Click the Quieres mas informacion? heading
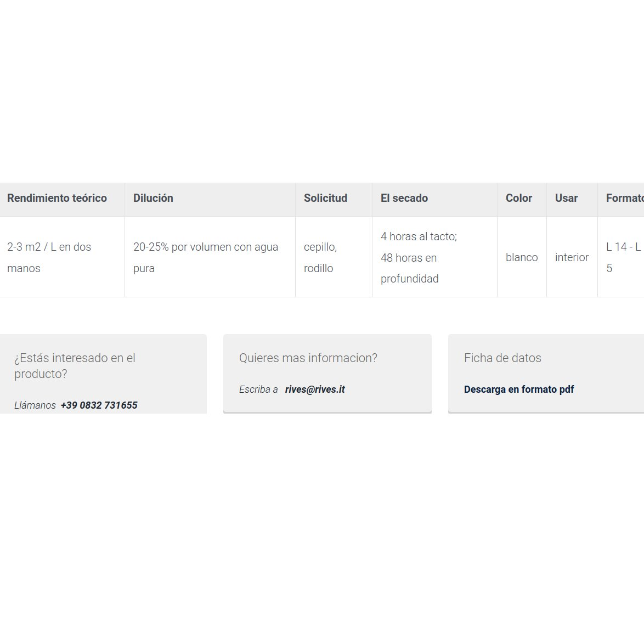644x644 pixels. pyautogui.click(x=308, y=358)
